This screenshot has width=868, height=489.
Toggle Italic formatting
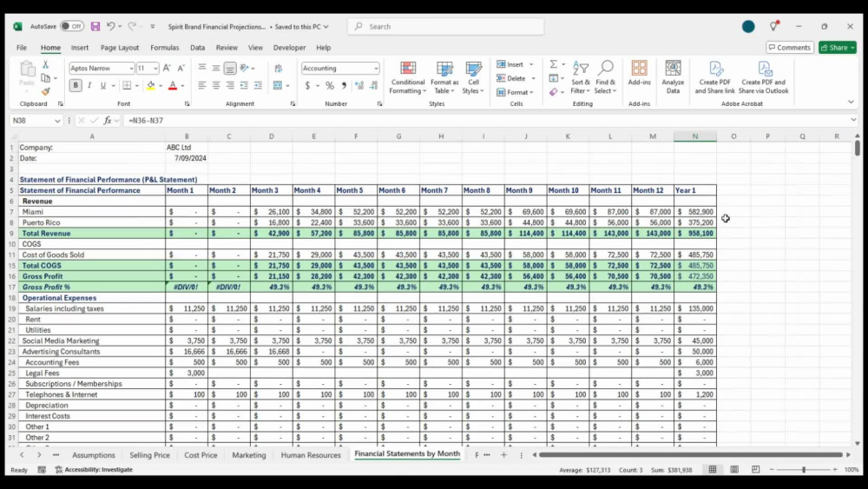(89, 85)
